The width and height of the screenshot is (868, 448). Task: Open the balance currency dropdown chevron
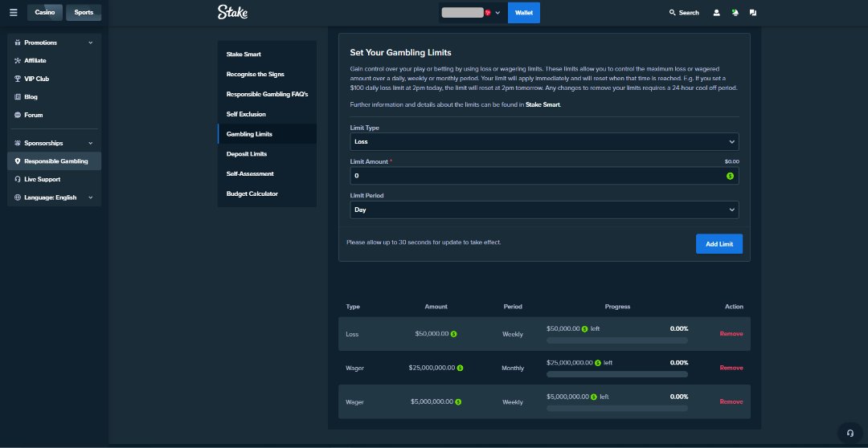pos(497,13)
